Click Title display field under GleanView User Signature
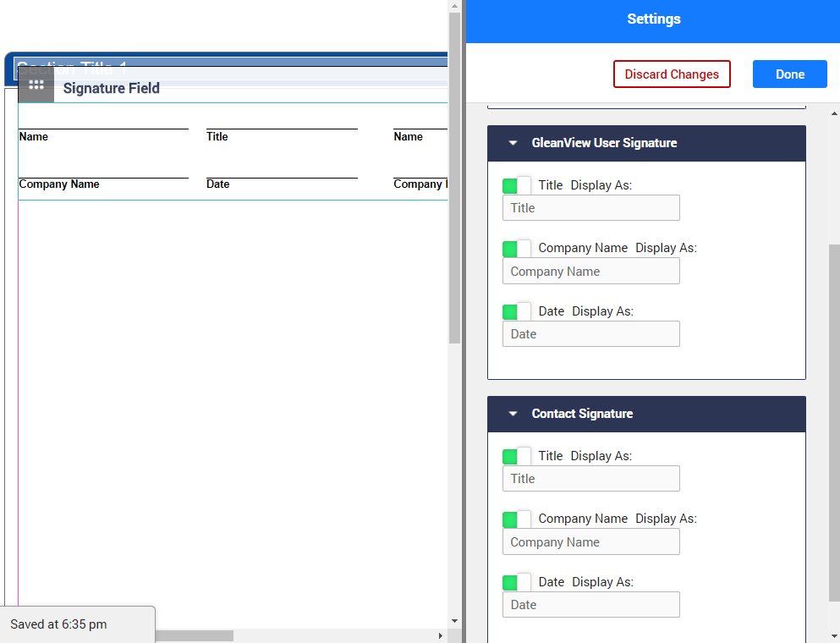 [590, 208]
